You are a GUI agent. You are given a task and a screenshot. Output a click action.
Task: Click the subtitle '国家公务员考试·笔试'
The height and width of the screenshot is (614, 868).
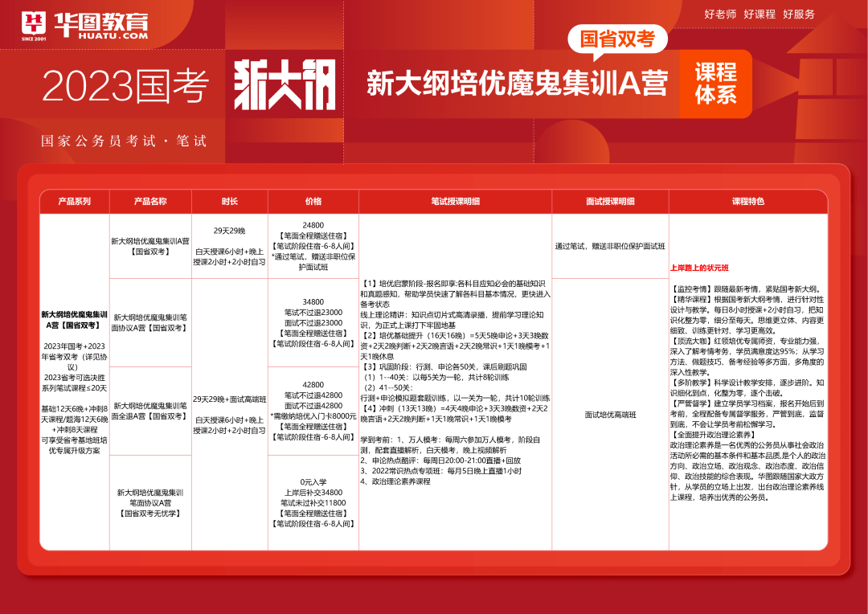124,141
